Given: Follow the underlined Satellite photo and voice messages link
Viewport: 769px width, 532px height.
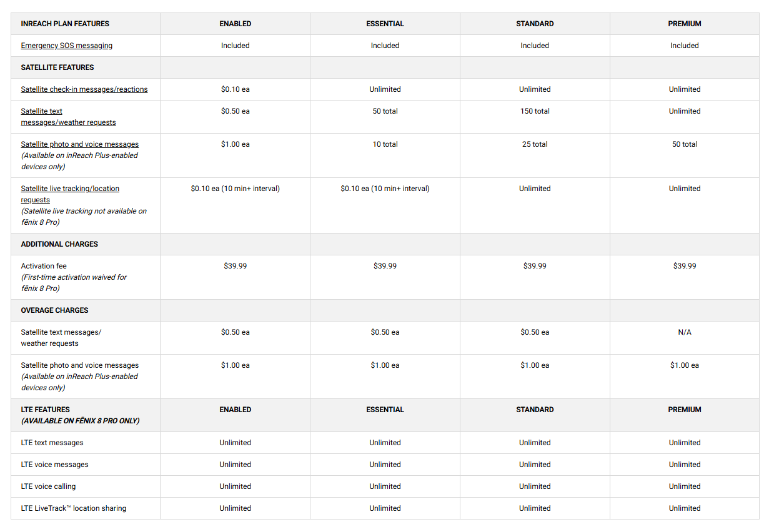Looking at the screenshot, I should [x=80, y=144].
